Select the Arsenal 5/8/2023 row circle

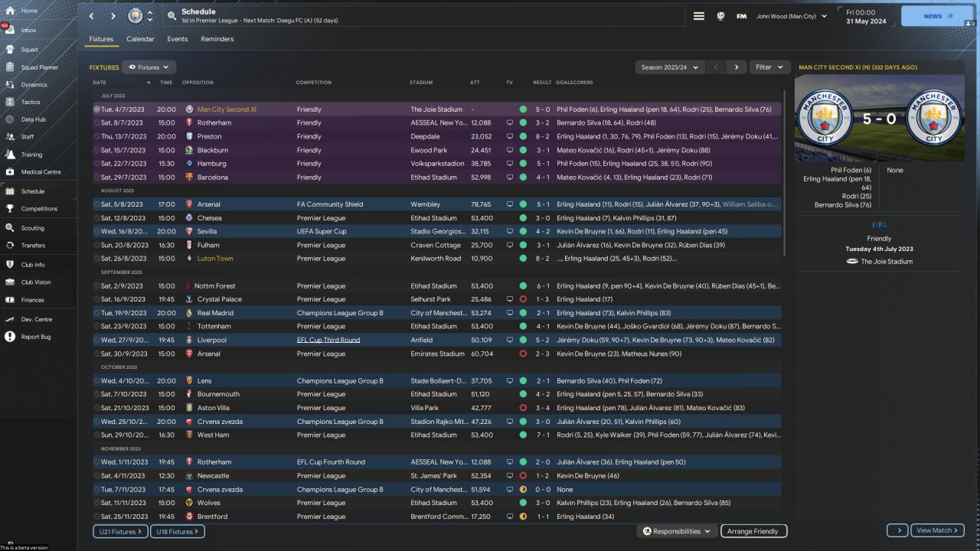click(x=96, y=204)
